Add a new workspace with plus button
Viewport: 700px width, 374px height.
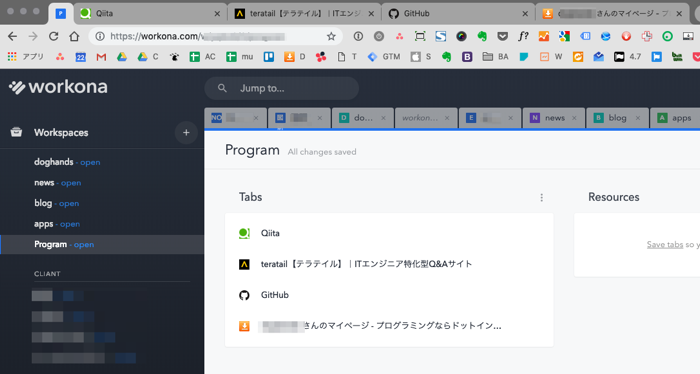click(x=186, y=133)
